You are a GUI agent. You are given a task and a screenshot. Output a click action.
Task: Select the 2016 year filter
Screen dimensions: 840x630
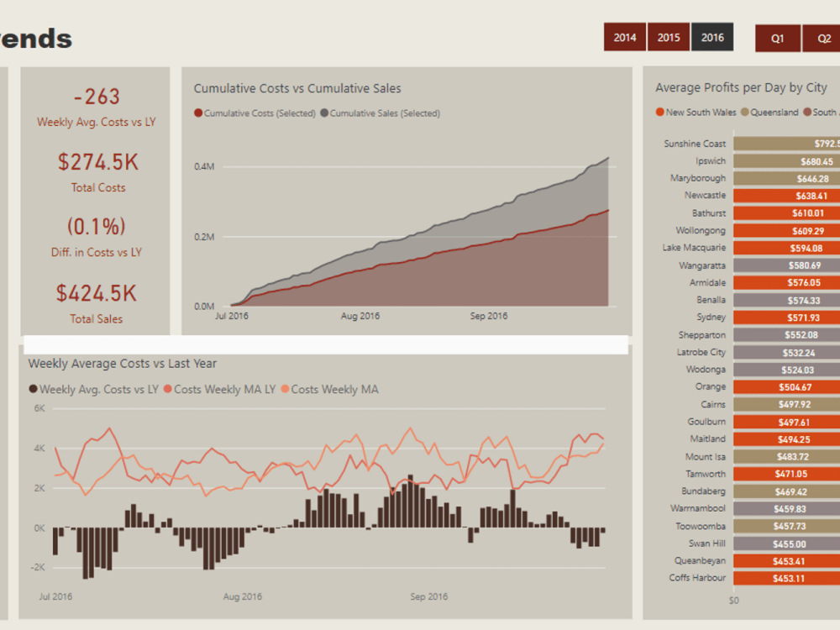712,37
